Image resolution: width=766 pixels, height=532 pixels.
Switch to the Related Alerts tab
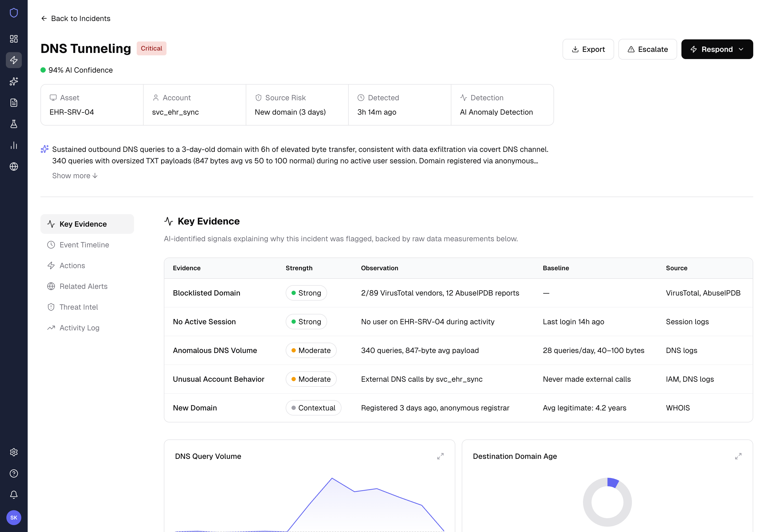tap(87, 286)
